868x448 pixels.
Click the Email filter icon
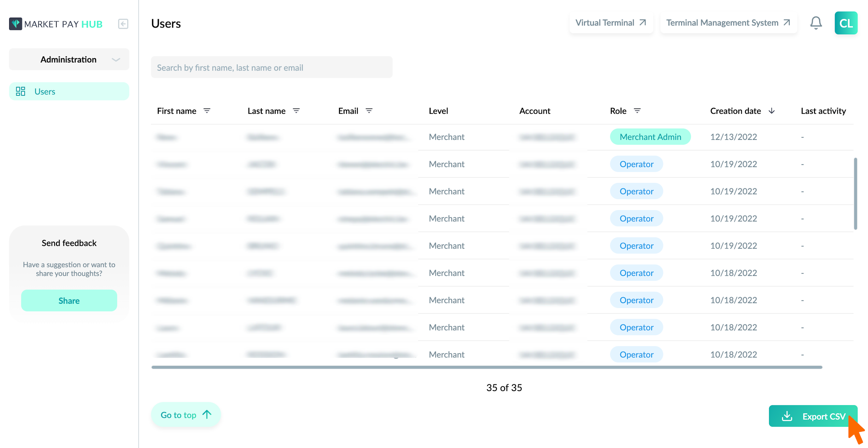pos(369,111)
